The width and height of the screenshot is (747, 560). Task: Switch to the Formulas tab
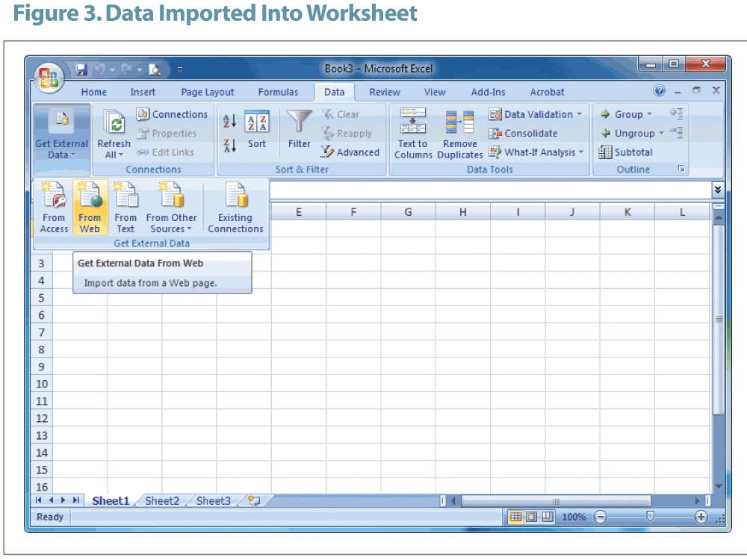(x=278, y=92)
